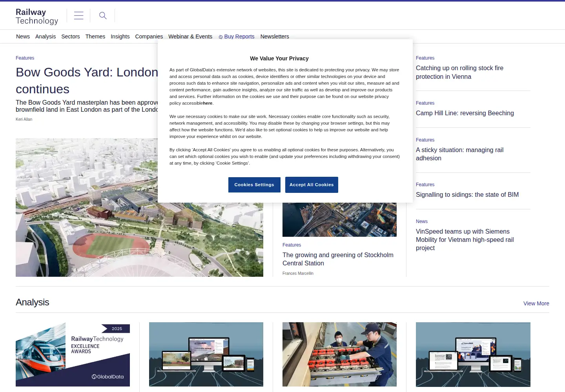Viewport: 565px width, 392px height.
Task: Open Stockholm Central Station article
Action: point(338,259)
